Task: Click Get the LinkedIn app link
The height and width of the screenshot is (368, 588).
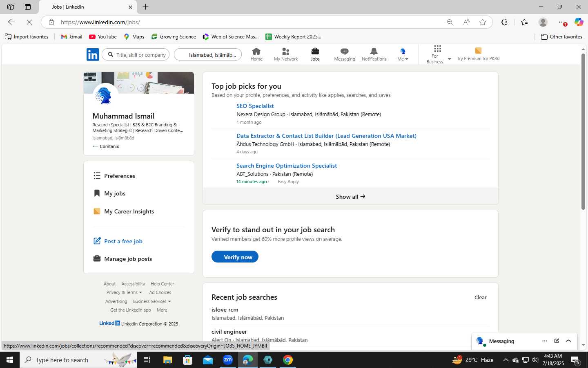Action: pos(131,310)
